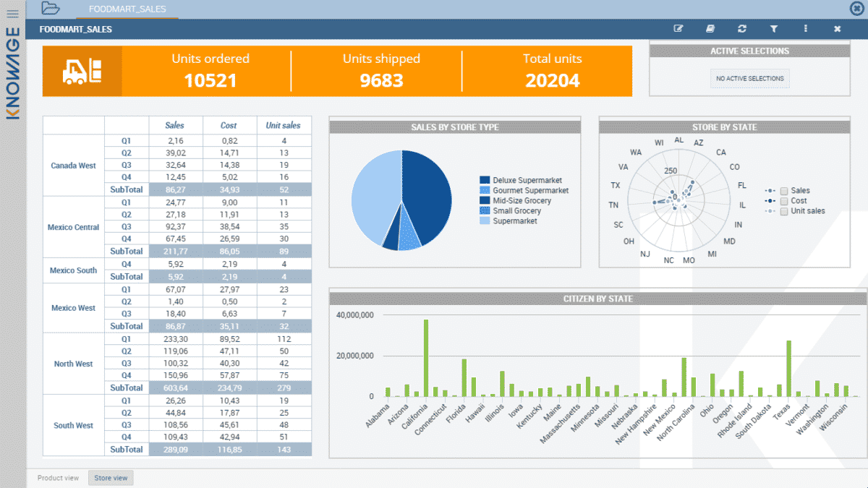This screenshot has height=488, width=868.
Task: Click the No Active Selections button
Action: (x=749, y=79)
